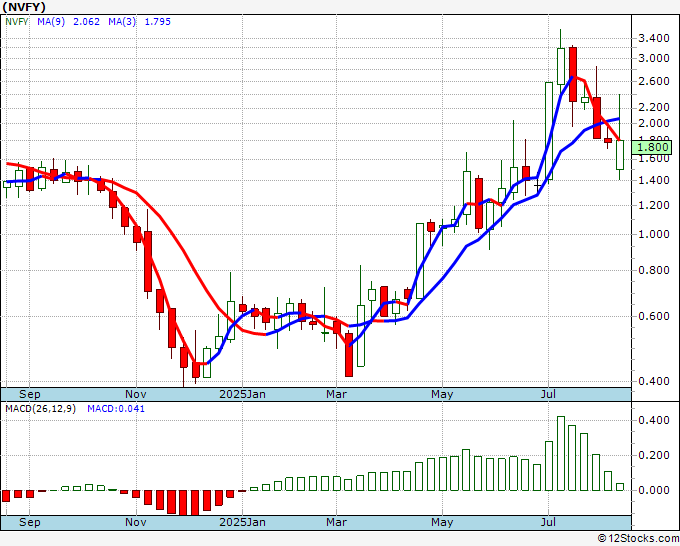
Task: Click the Mar label on price chart axis
Action: click(x=337, y=394)
